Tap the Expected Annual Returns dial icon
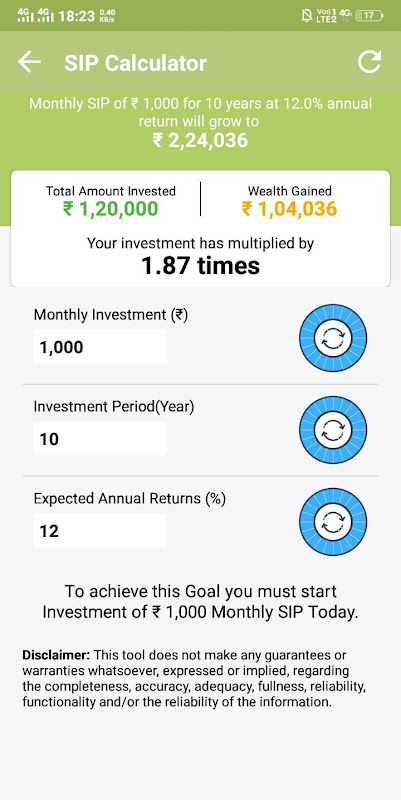 [x=333, y=521]
